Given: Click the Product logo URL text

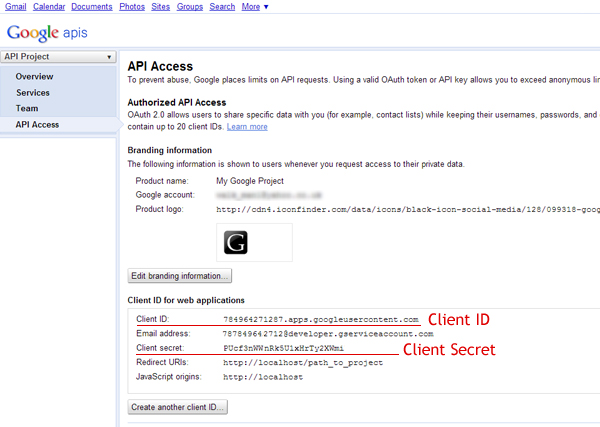Looking at the screenshot, I should click(x=408, y=209).
